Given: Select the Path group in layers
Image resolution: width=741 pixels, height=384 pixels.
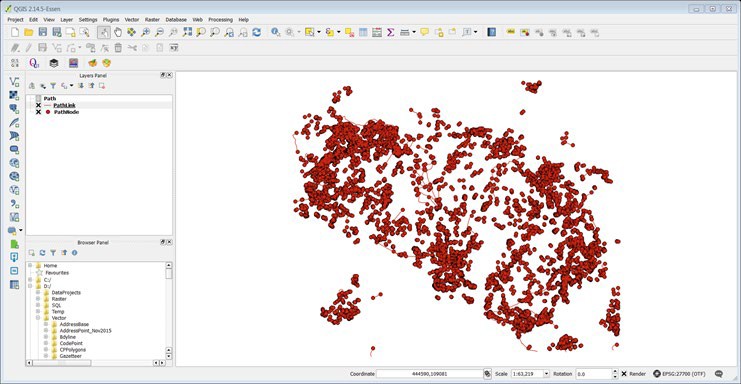Looking at the screenshot, I should 50,99.
